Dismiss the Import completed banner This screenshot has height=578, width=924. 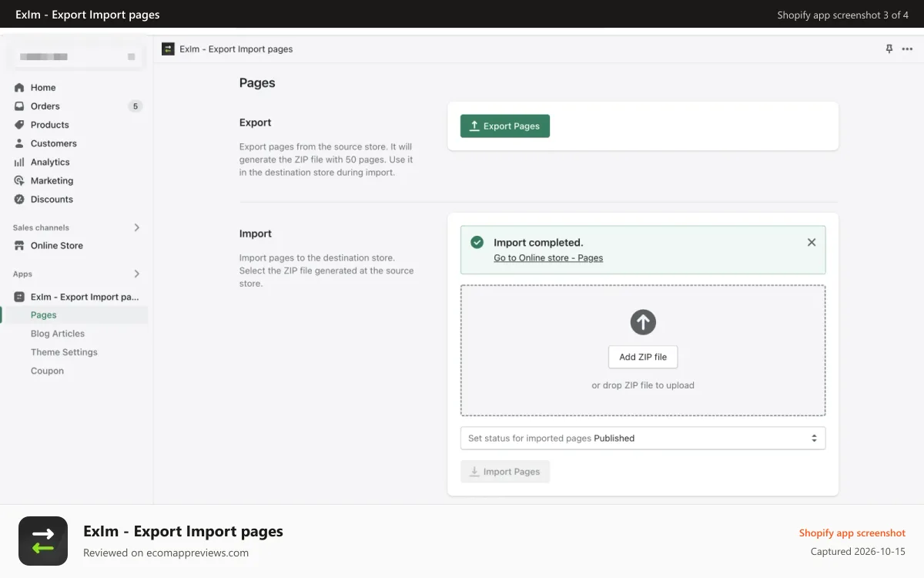(812, 242)
